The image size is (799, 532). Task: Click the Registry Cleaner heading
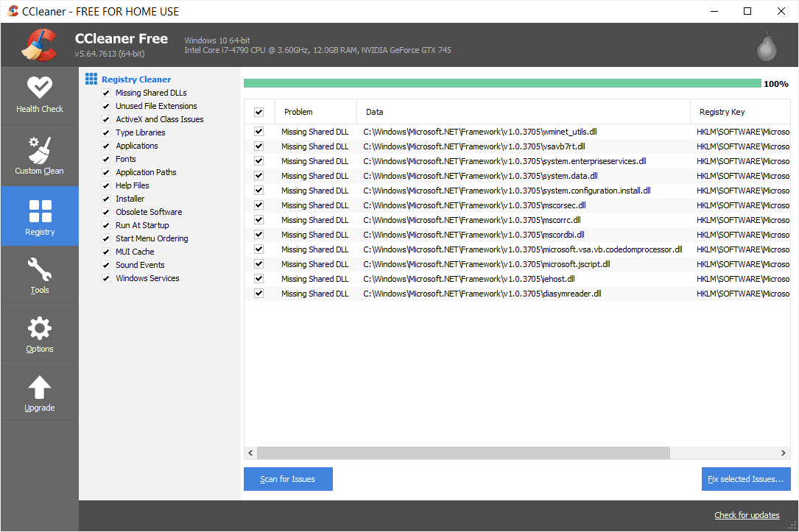click(136, 79)
